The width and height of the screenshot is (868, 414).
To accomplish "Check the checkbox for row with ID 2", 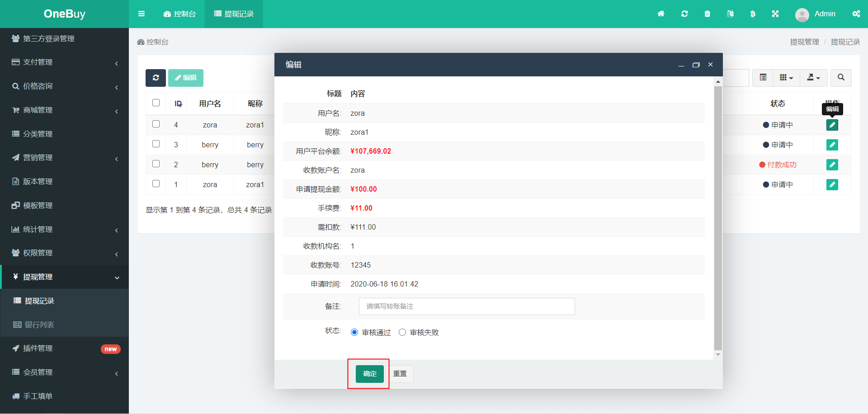I will pos(156,164).
